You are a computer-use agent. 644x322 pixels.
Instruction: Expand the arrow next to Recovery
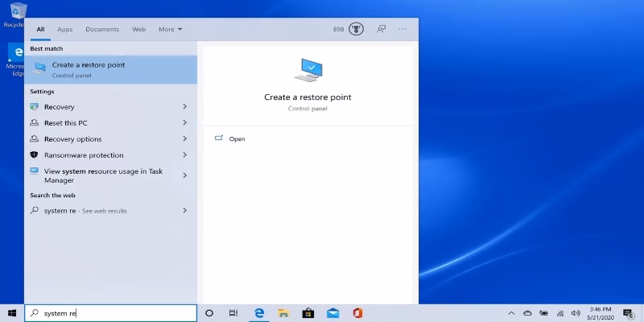pyautogui.click(x=184, y=107)
